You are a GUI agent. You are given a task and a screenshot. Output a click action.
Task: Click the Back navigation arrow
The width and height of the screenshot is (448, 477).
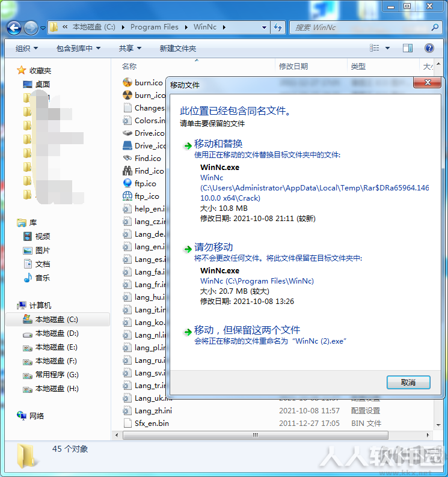point(14,28)
